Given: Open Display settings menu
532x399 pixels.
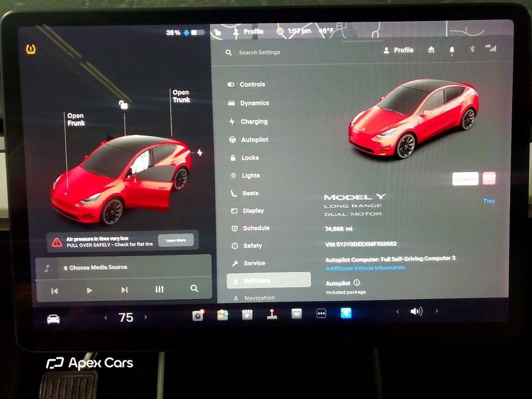Looking at the screenshot, I should [x=247, y=211].
